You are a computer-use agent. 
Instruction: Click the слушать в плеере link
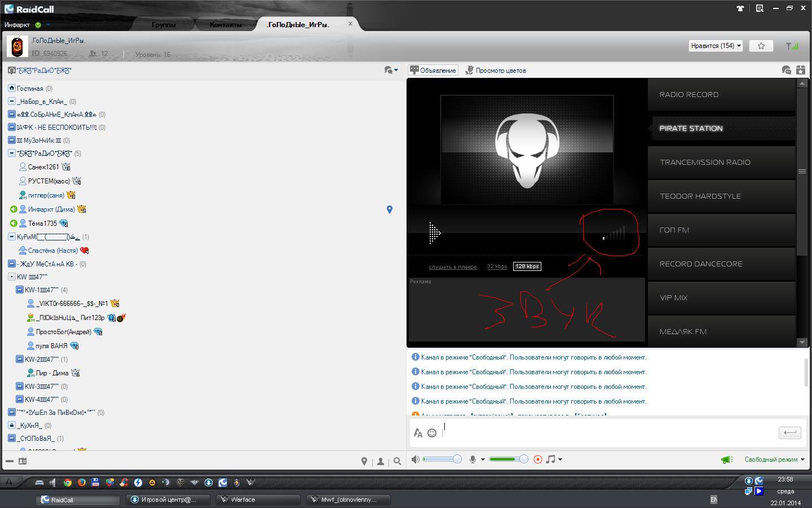point(453,266)
